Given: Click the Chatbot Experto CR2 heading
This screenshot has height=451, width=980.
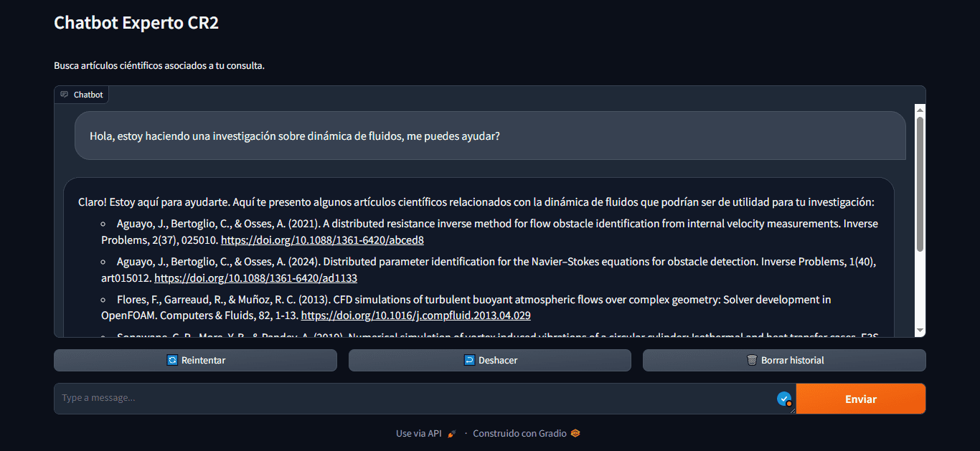Looking at the screenshot, I should [136, 23].
